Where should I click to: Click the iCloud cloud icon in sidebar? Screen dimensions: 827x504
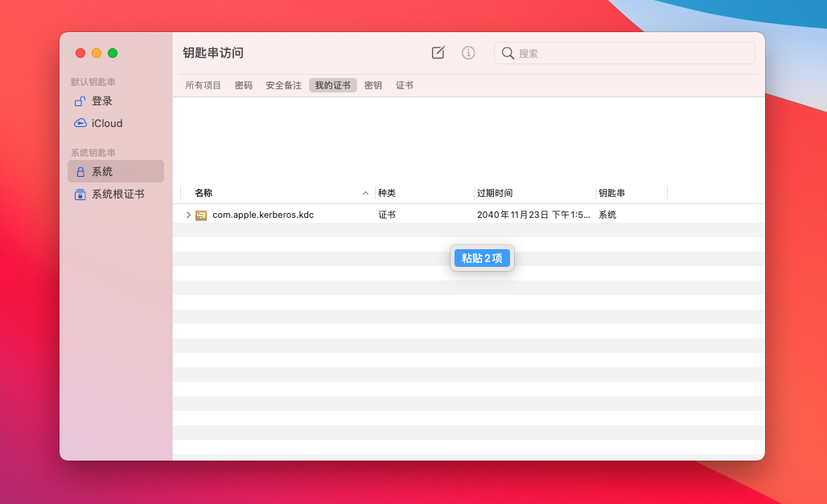tap(80, 124)
